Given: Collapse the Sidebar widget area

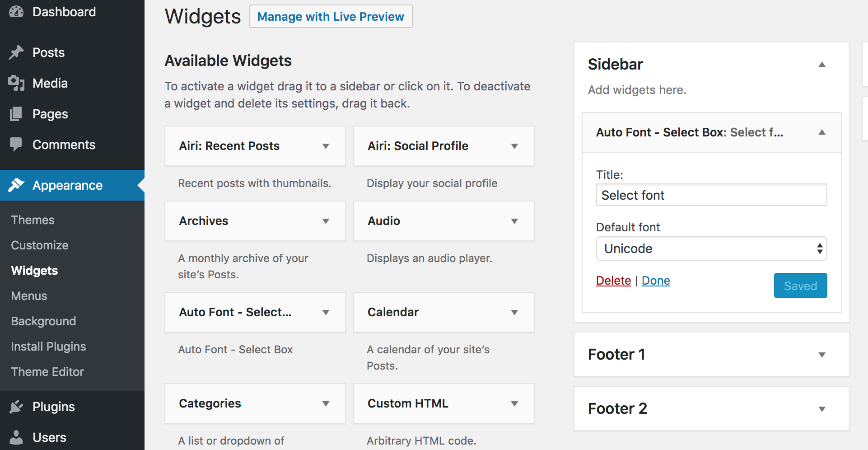Looking at the screenshot, I should click(x=822, y=64).
